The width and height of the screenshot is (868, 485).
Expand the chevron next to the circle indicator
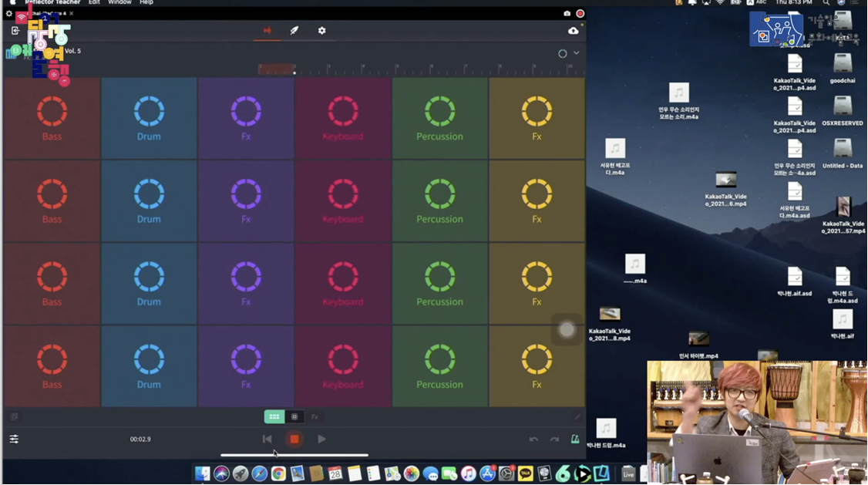[x=577, y=53]
